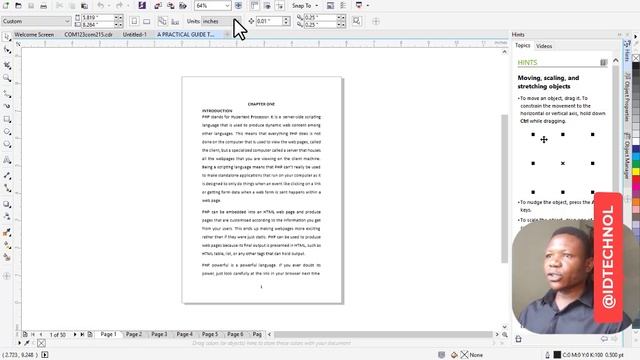
Task: Select the Ellipse tool in the toolbox
Action: coord(7,131)
